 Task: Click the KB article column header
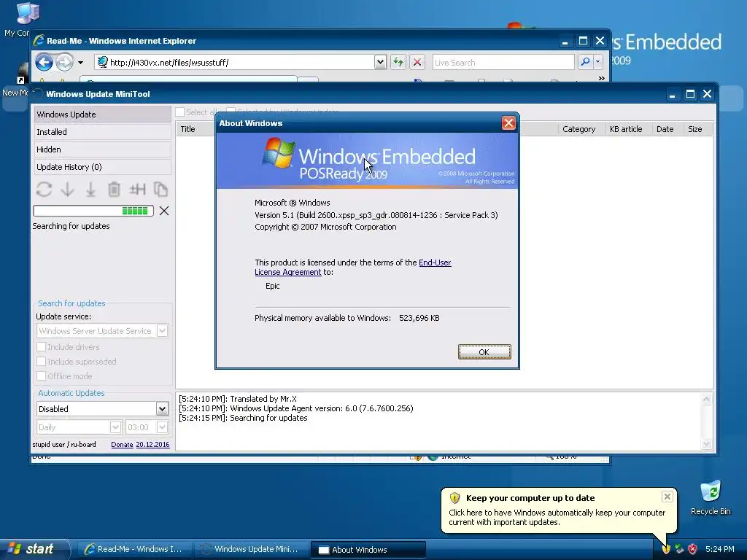pyautogui.click(x=628, y=129)
